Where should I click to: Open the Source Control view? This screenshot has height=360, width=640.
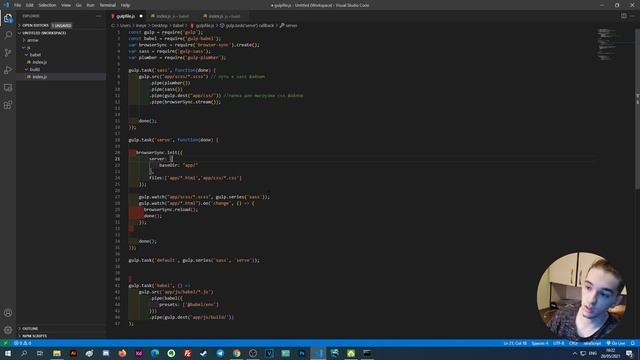pos(8,53)
